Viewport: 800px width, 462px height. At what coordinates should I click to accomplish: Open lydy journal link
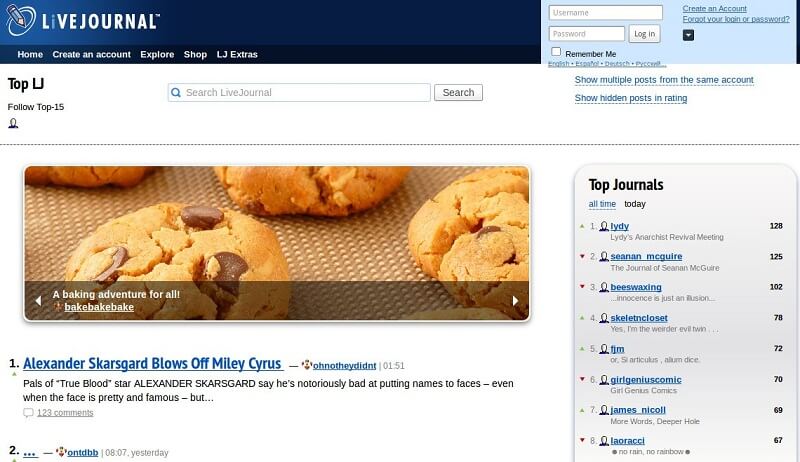tap(619, 226)
